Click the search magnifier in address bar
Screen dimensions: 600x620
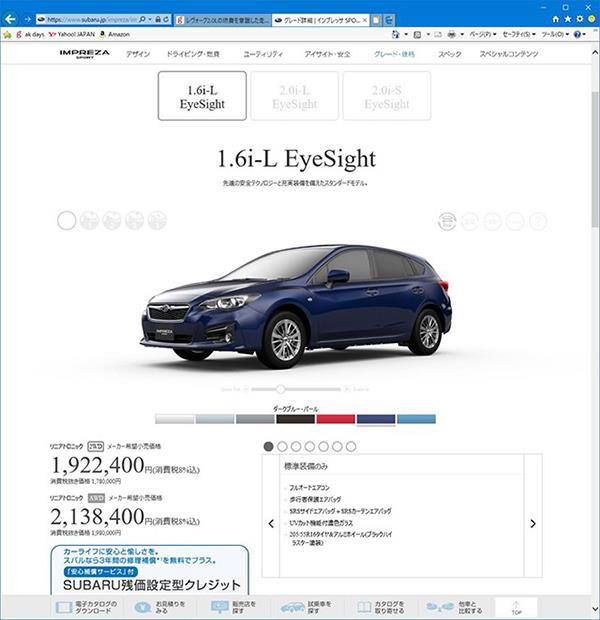[142, 19]
